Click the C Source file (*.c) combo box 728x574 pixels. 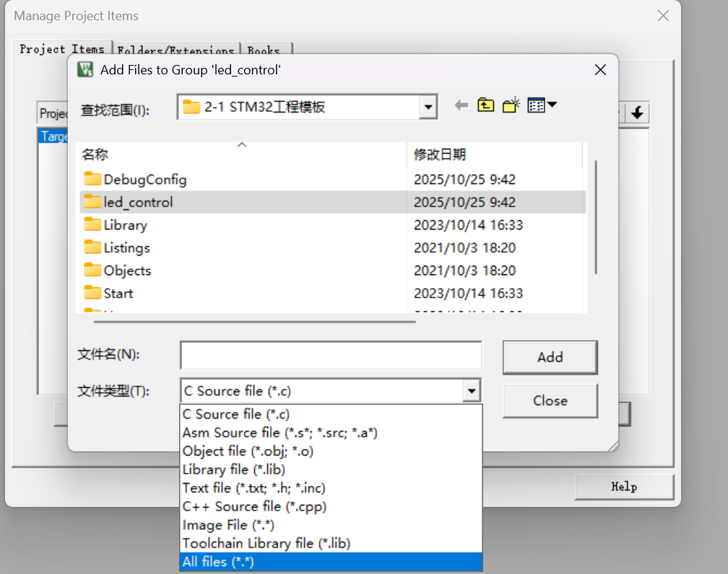(331, 391)
